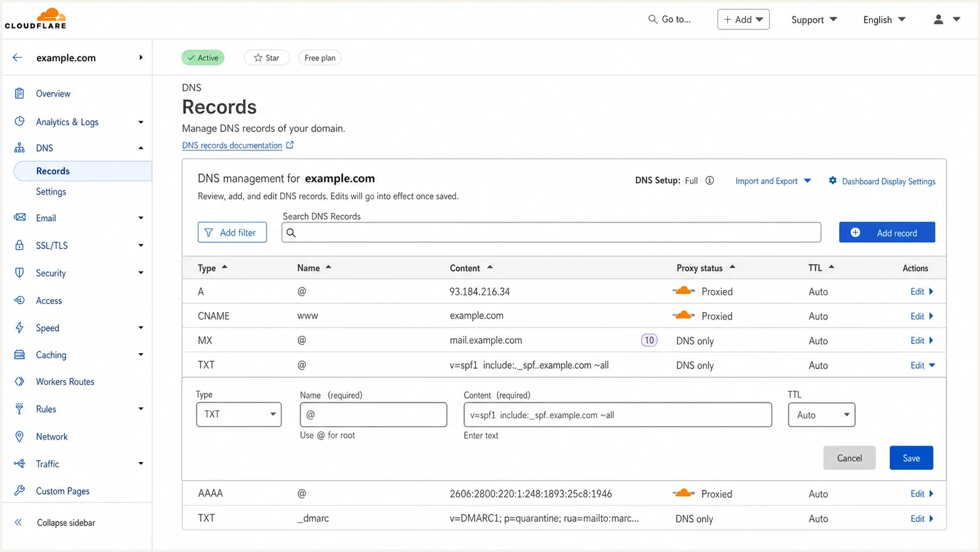Viewport: 980px width, 552px height.
Task: Click the DNS network tree icon
Action: (19, 148)
